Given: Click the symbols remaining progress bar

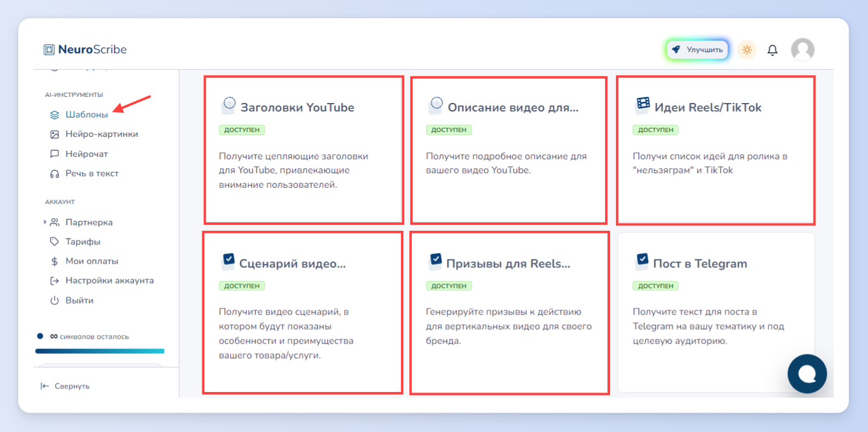Looking at the screenshot, I should [100, 351].
